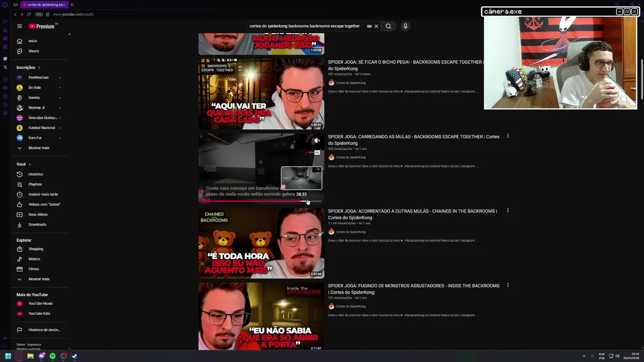Screen dimensions: 644x362
Task: Seek on the inline preview progress bar
Action: click(x=261, y=201)
